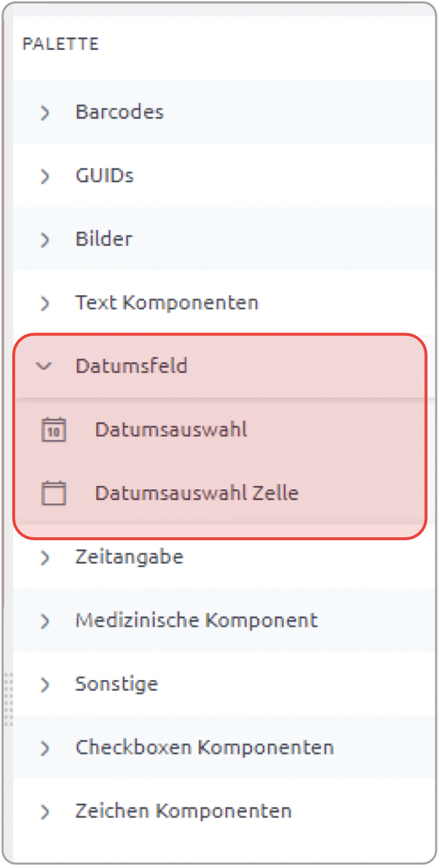Expand Checkboxen Komponenten chevron

pyautogui.click(x=45, y=748)
